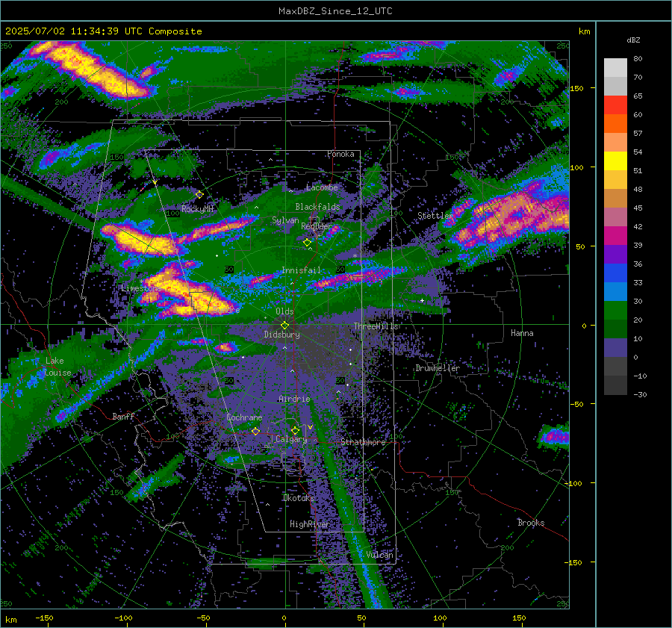Click the RockyMH label
The height and width of the screenshot is (628, 672).
[197, 209]
